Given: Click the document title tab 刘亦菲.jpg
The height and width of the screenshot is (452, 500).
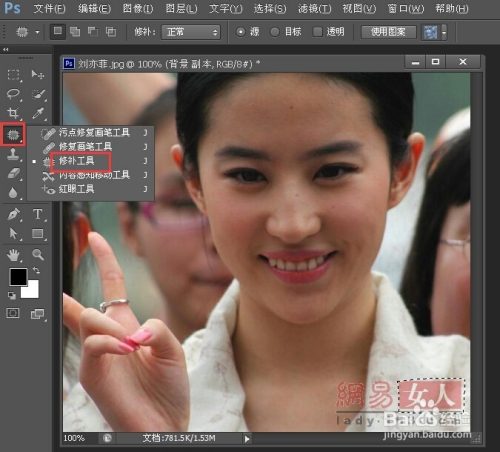Looking at the screenshot, I should 168,63.
